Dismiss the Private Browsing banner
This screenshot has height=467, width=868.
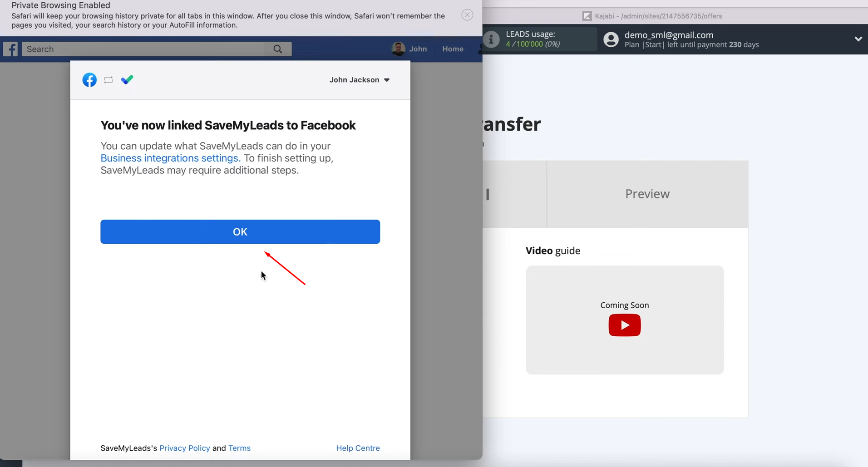[x=467, y=15]
